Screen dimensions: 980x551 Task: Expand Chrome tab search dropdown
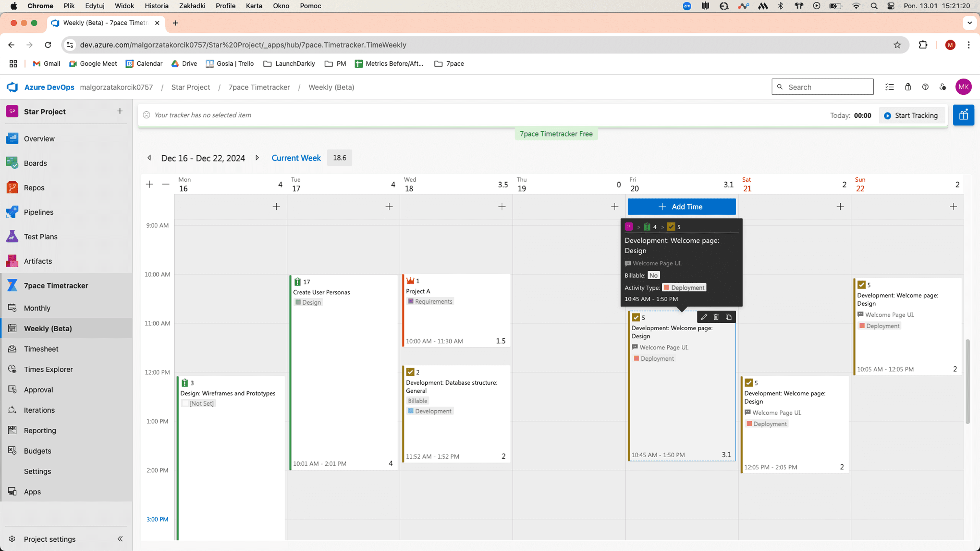click(969, 23)
